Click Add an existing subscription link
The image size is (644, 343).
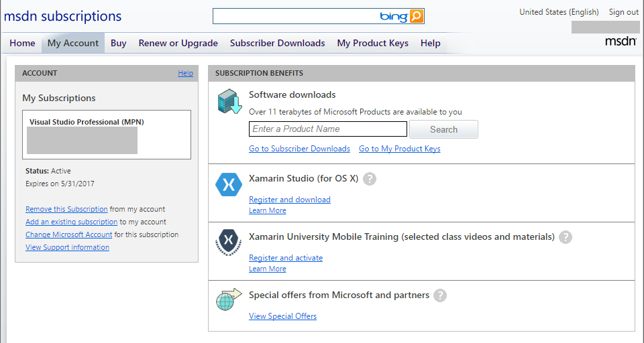72,222
